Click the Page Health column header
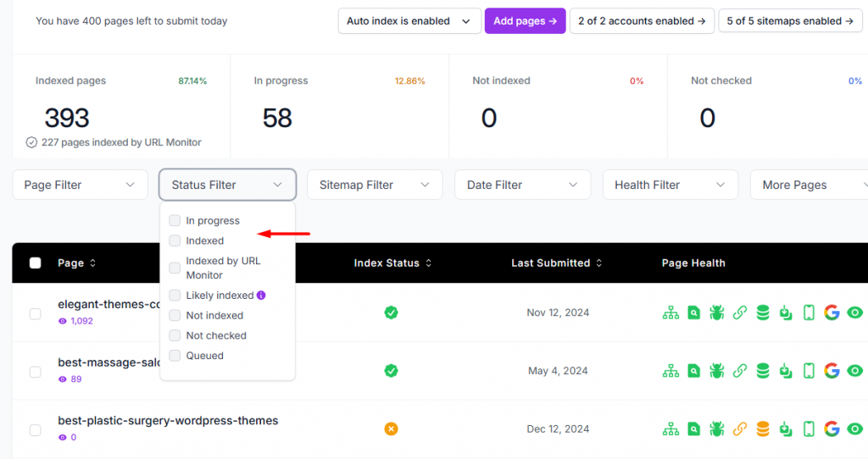The height and width of the screenshot is (459, 868). (693, 263)
